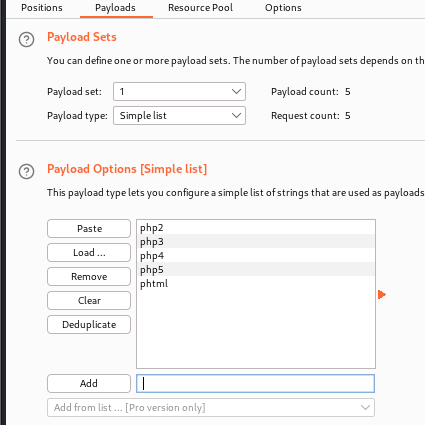Select php4 in the payload list

click(256, 256)
